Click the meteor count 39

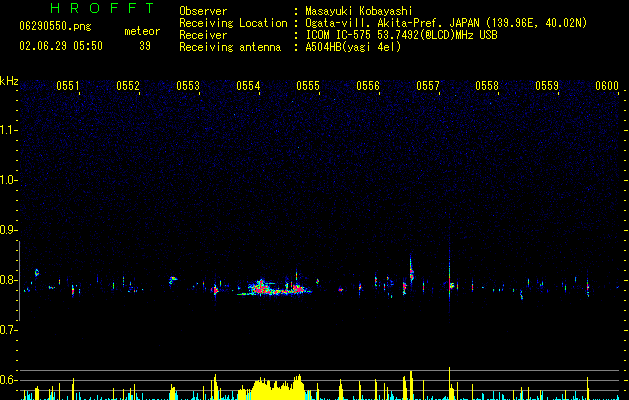coord(145,46)
